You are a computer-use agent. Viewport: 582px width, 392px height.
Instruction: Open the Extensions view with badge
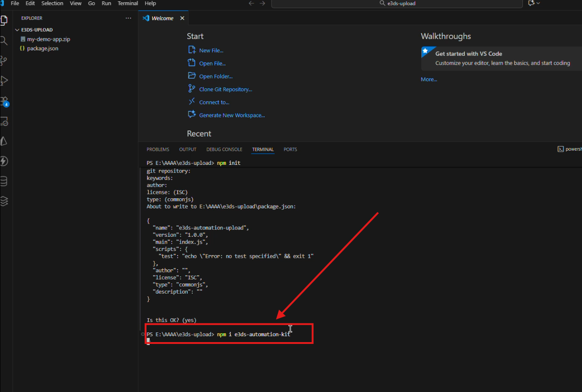(x=4, y=101)
